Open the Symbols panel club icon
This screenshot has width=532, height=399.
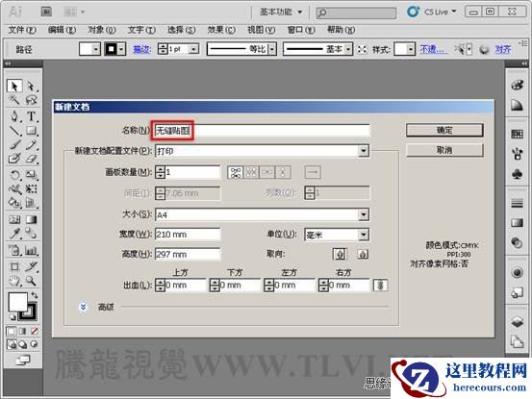[517, 174]
